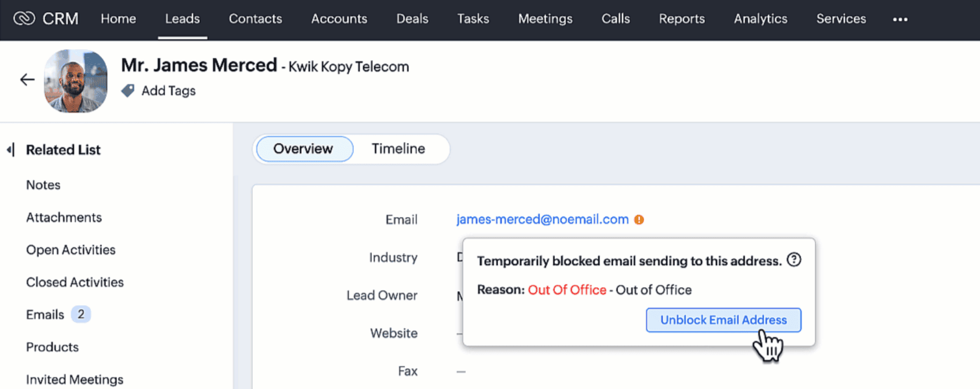Click the tag icon beside Add Tags
Screen dimensions: 980x389
[128, 90]
